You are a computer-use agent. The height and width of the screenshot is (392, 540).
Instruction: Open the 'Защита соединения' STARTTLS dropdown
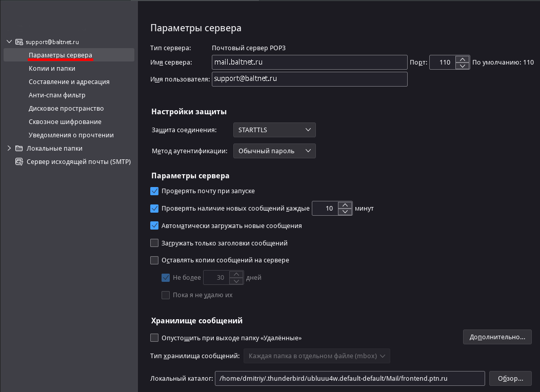tap(274, 130)
